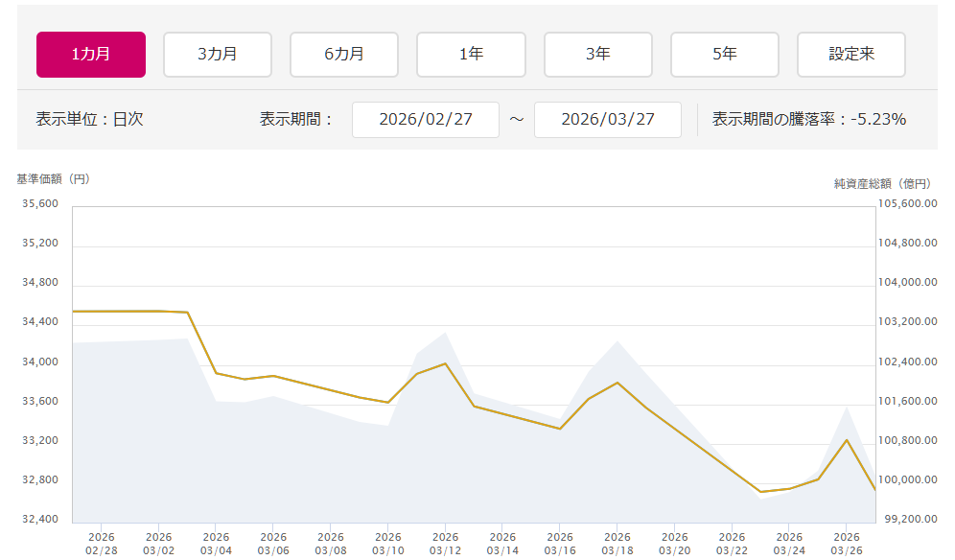955x560 pixels.
Task: Display data since inception with 設定来
Action: tap(851, 55)
